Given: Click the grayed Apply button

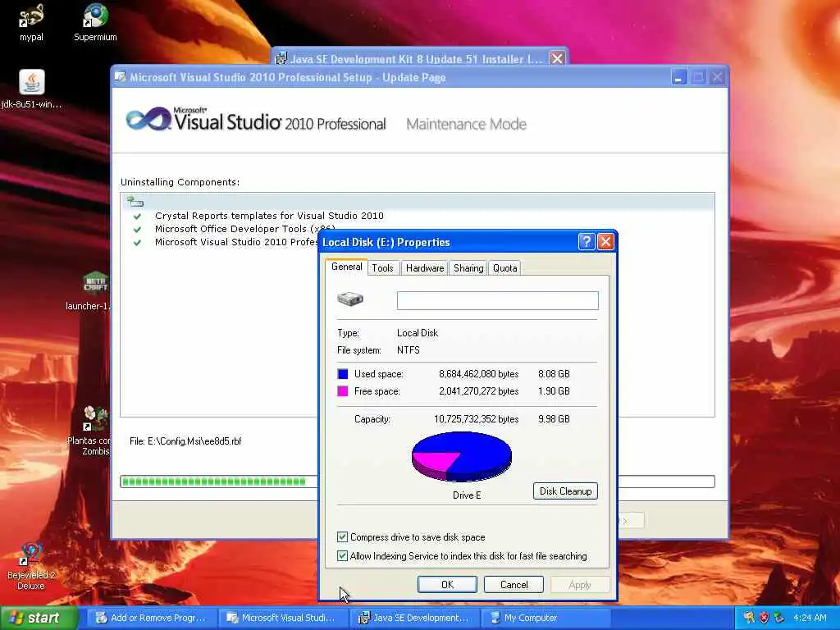Looking at the screenshot, I should pos(580,584).
